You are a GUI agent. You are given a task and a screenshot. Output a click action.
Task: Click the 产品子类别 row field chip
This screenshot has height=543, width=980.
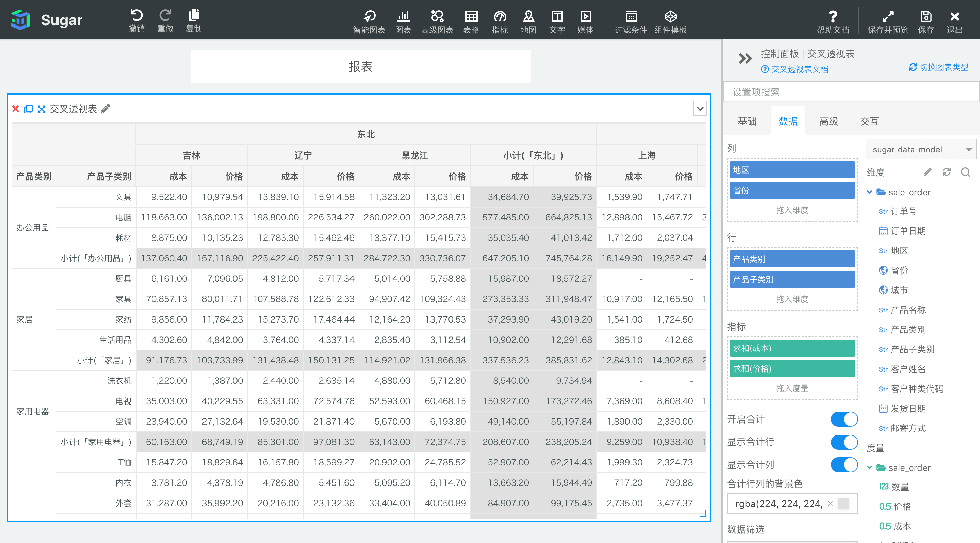coord(792,279)
